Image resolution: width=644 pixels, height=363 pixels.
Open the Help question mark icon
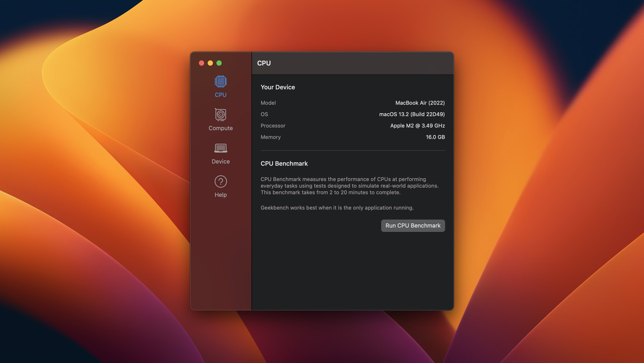point(221,182)
